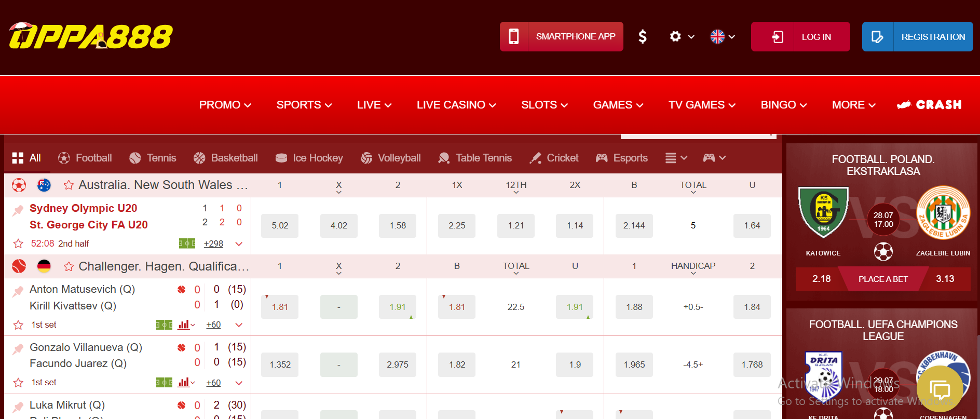The height and width of the screenshot is (419, 980).
Task: Pin the Luka Mikrut match
Action: tap(18, 407)
